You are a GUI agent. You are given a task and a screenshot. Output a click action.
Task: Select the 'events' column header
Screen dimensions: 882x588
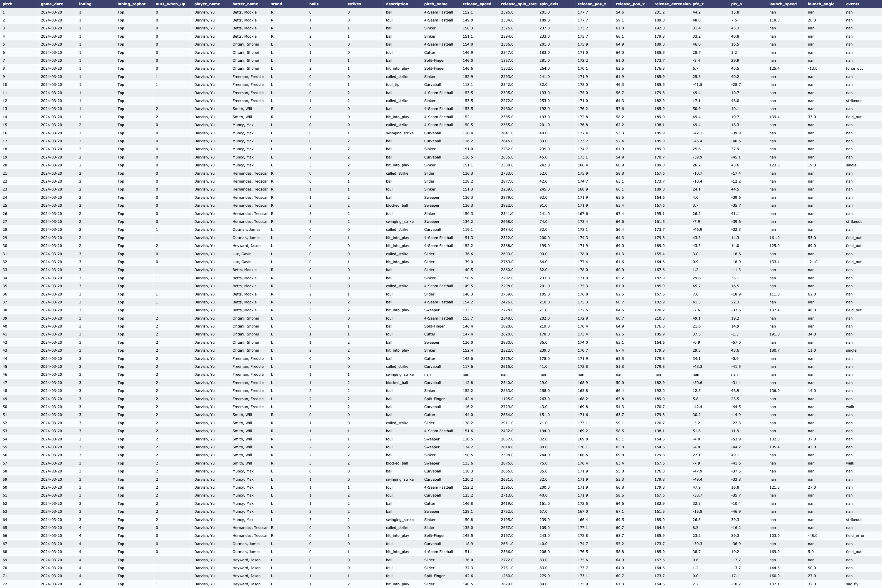tap(852, 4)
